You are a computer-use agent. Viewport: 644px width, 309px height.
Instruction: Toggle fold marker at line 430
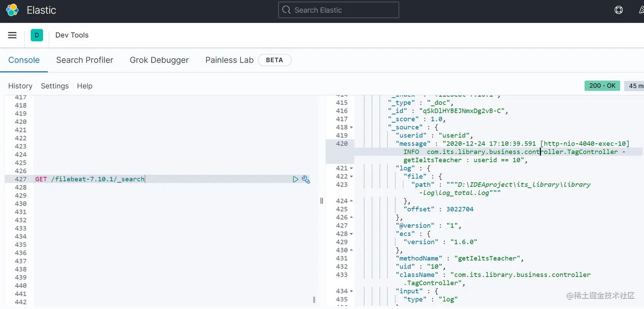(x=351, y=250)
